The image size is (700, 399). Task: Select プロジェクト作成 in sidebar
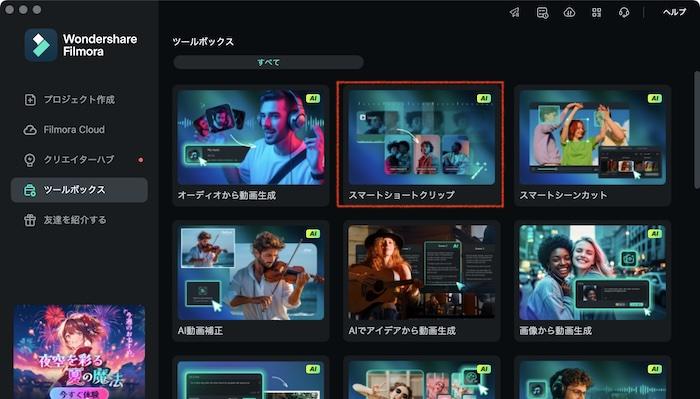pyautogui.click(x=79, y=100)
